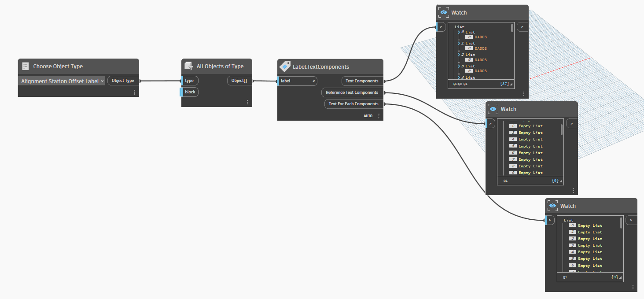This screenshot has width=644, height=299.
Task: Open the Label.TextComponents node options menu
Action: click(x=379, y=116)
